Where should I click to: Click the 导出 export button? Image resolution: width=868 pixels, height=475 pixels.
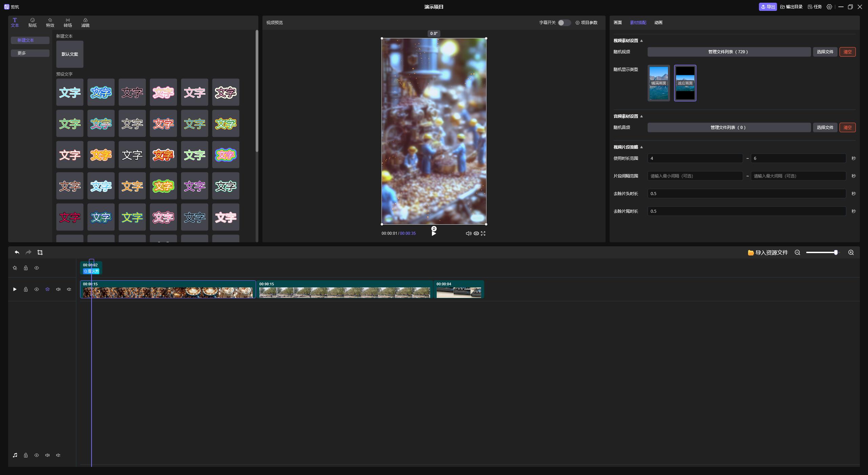(x=768, y=7)
